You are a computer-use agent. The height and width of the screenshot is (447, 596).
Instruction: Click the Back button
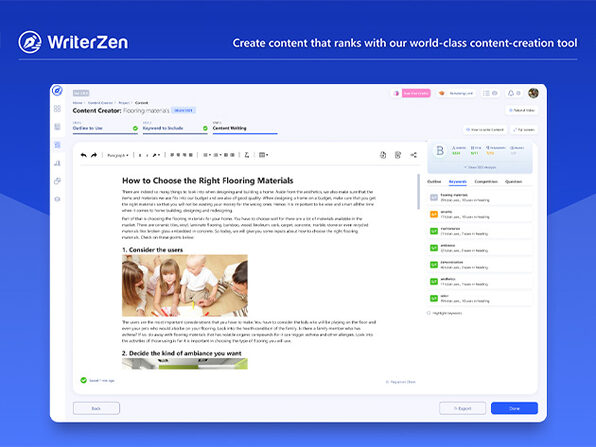pyautogui.click(x=96, y=408)
